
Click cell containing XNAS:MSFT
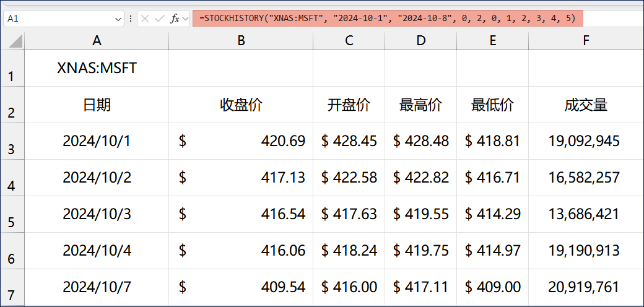click(x=97, y=69)
